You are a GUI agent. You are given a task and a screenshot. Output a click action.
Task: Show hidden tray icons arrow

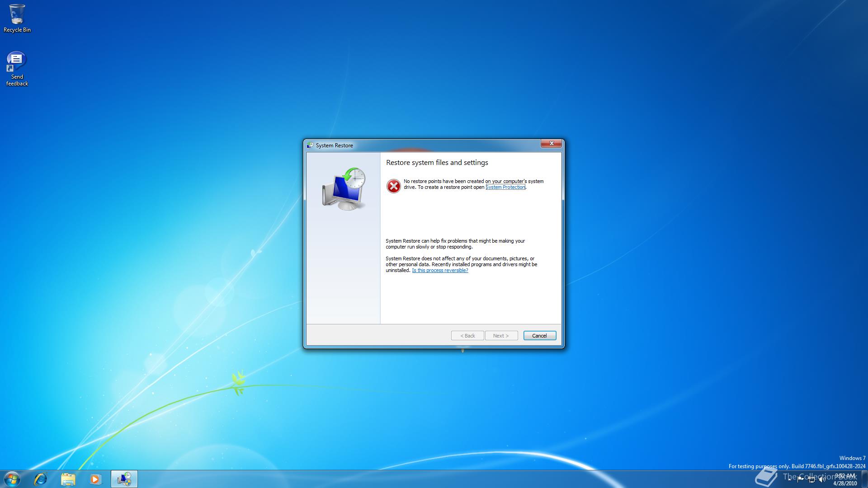point(789,479)
